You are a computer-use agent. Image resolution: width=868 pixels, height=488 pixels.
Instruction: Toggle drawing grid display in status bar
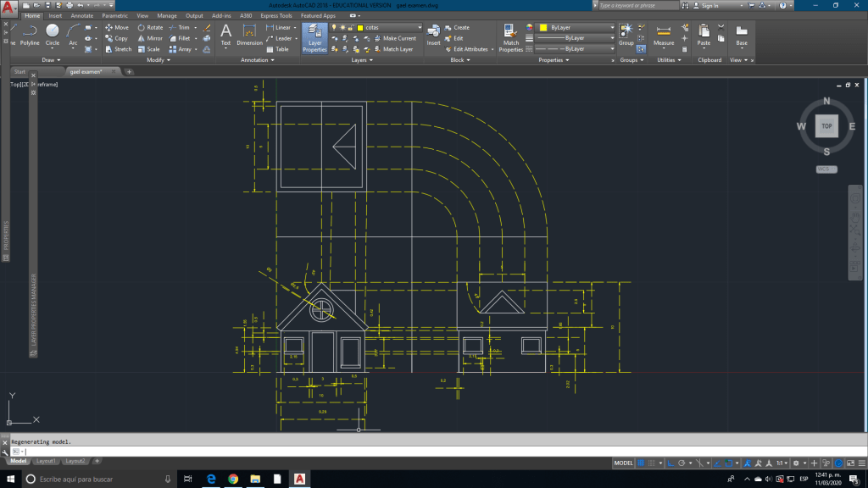pos(642,463)
